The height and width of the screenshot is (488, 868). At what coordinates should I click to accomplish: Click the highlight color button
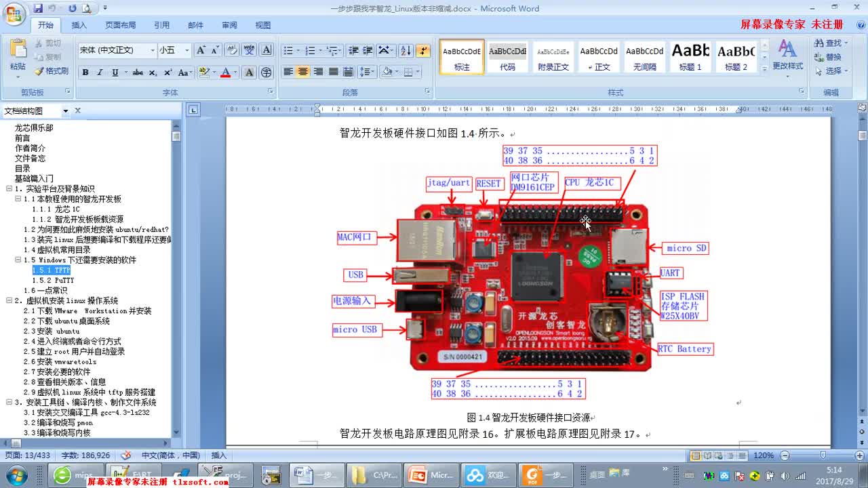[x=203, y=72]
